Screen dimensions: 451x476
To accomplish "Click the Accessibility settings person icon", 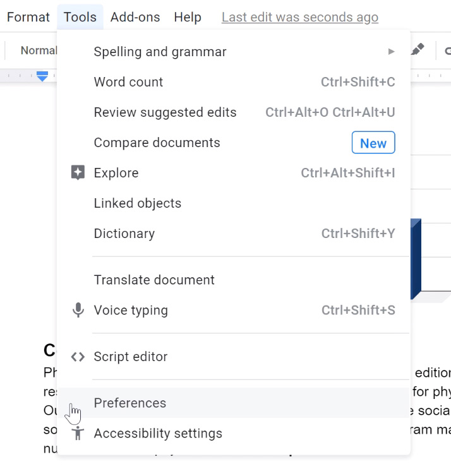I will pos(78,433).
